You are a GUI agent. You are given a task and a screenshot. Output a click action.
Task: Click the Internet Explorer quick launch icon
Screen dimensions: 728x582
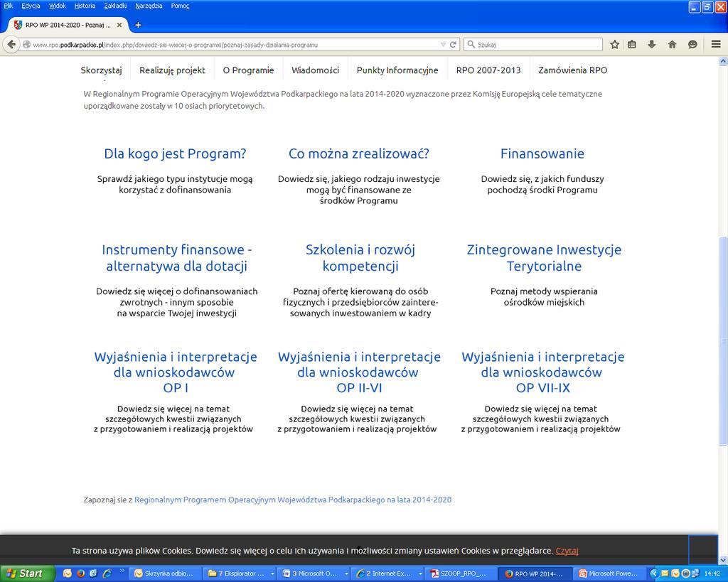(x=107, y=573)
